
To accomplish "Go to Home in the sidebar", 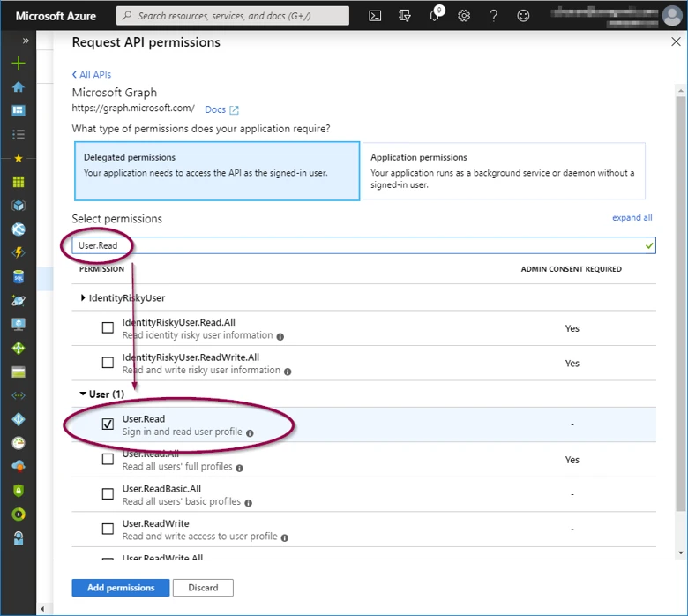I will [x=19, y=87].
